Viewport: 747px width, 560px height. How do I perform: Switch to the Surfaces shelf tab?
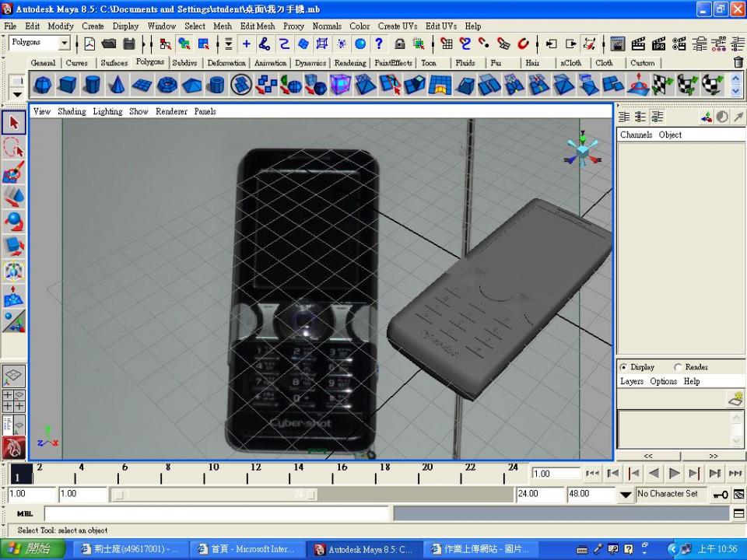click(114, 63)
